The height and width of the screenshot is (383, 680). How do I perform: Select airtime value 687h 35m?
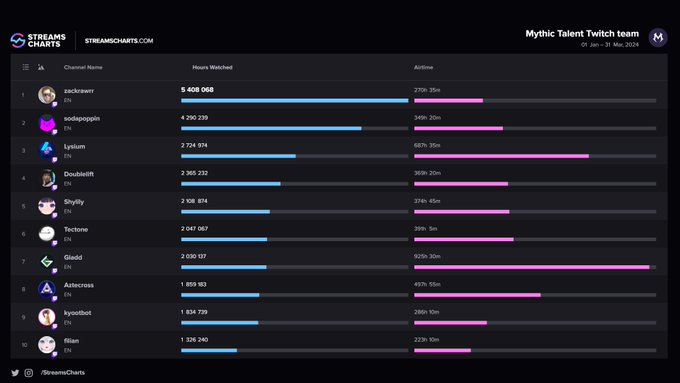(x=427, y=145)
